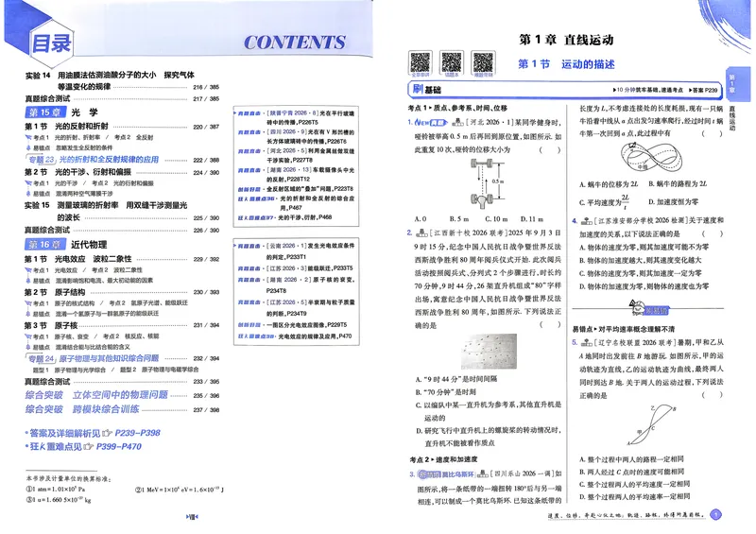Select the 第16章 chapter label
The image size is (756, 534).
point(44,245)
